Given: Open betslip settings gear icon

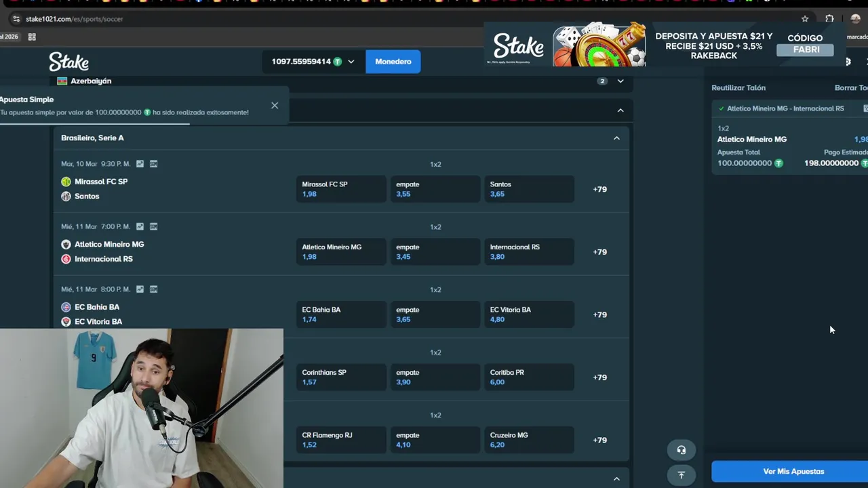Looking at the screenshot, I should pyautogui.click(x=847, y=62).
